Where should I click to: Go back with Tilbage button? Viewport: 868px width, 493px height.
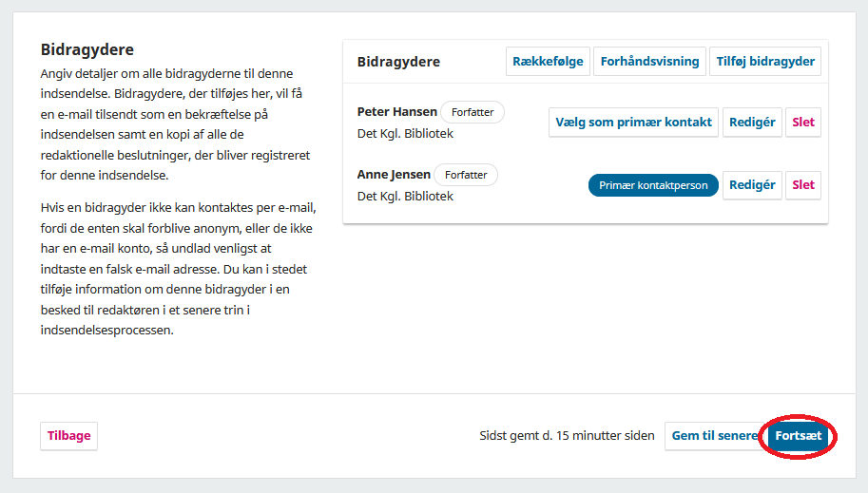[x=69, y=436]
